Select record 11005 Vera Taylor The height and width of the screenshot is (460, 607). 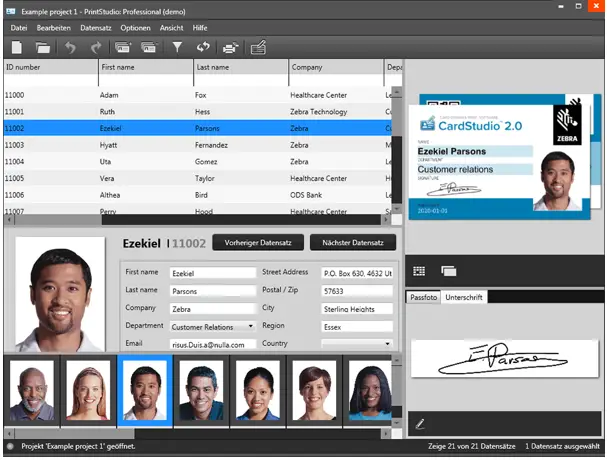pos(197,178)
